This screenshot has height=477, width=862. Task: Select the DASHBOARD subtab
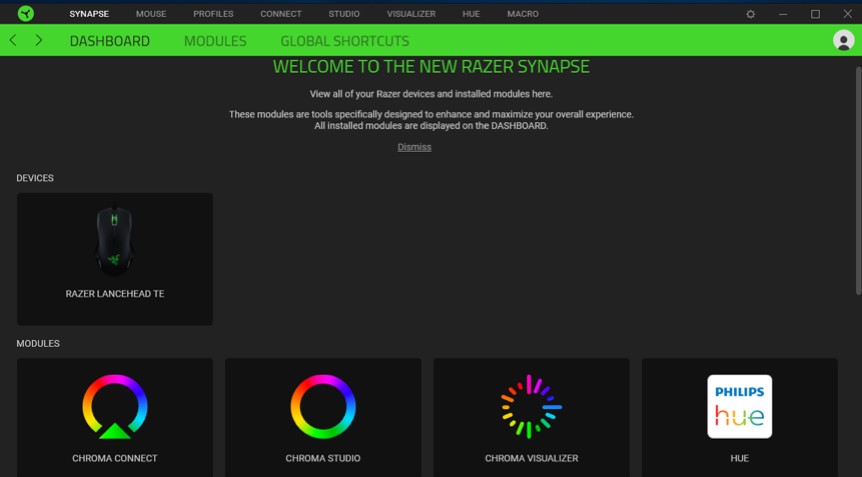109,41
